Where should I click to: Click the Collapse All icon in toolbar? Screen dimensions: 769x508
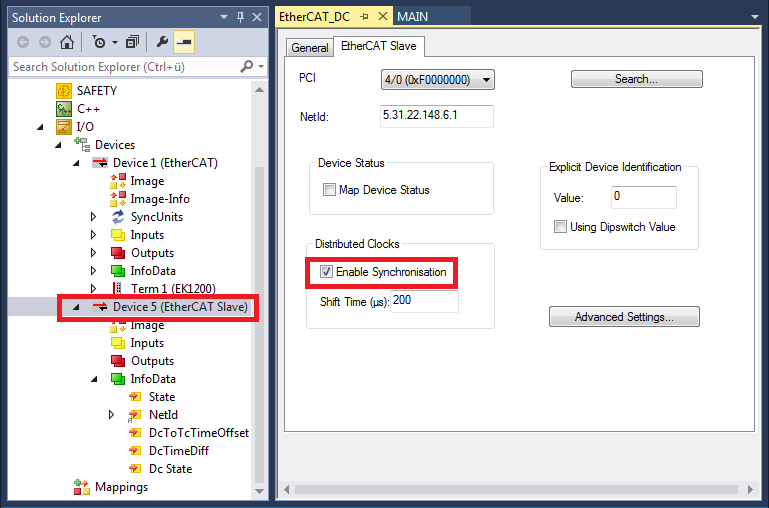[x=132, y=42]
